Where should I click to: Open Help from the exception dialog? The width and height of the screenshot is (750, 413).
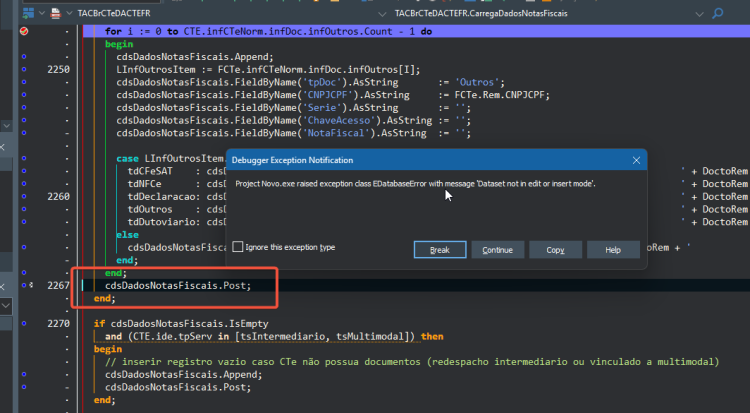point(613,250)
